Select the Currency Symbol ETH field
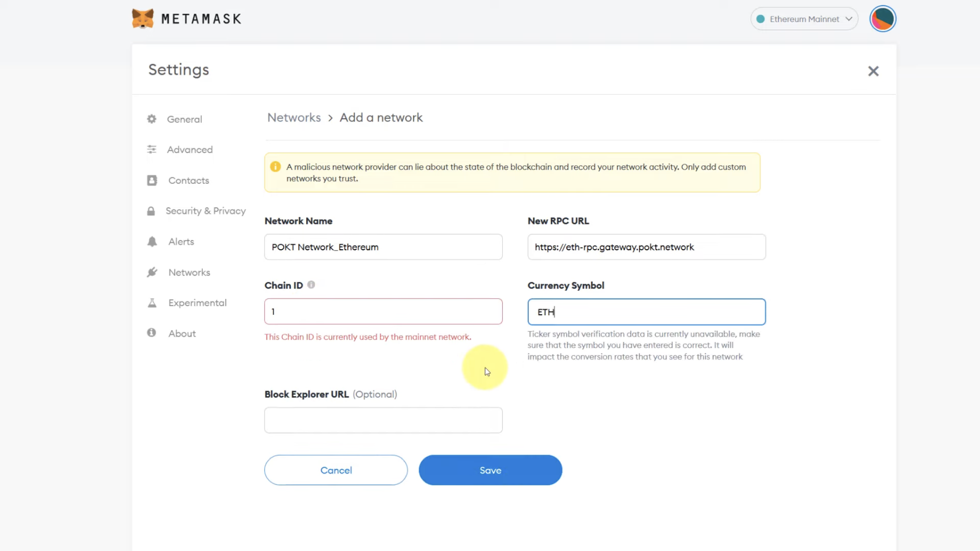The image size is (980, 551). pyautogui.click(x=646, y=312)
